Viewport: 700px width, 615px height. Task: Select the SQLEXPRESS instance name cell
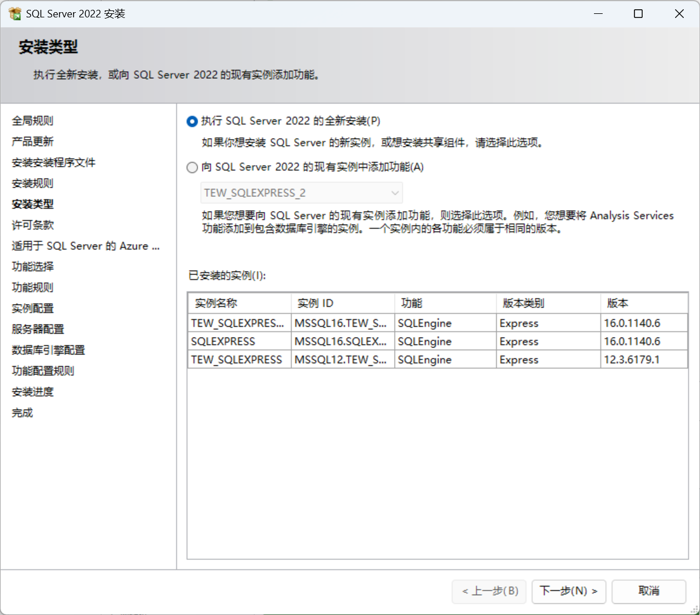[239, 341]
